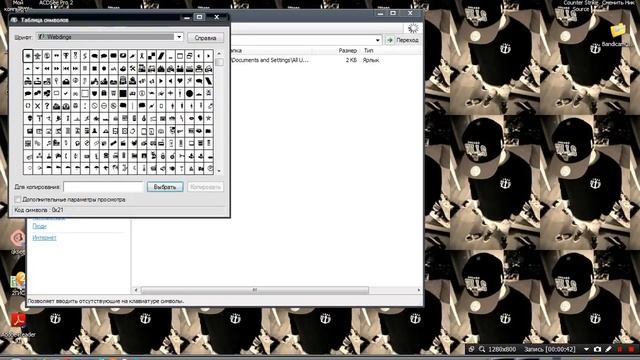Click the symbol grid scrollbar up arrow
The width and height of the screenshot is (640, 360).
point(219,53)
